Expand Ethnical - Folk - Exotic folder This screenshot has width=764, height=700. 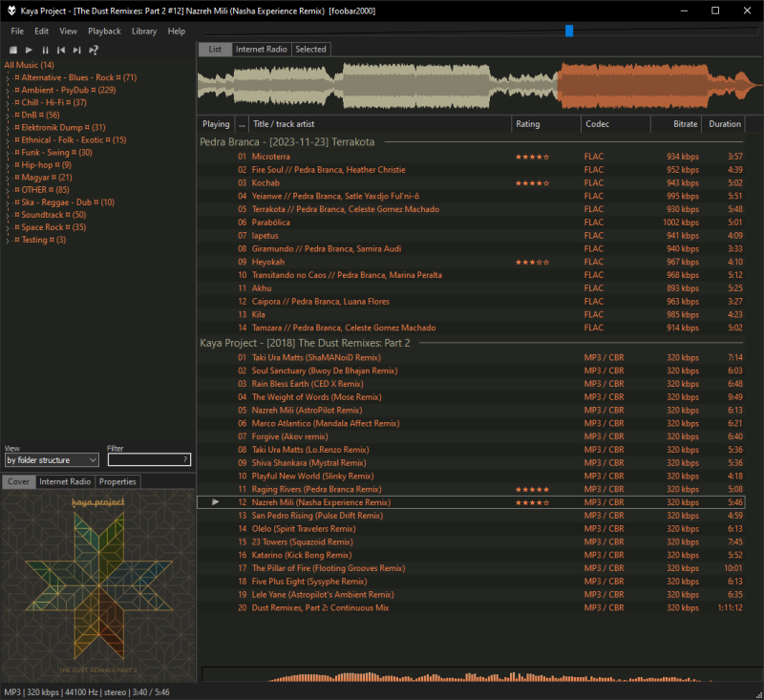8,140
